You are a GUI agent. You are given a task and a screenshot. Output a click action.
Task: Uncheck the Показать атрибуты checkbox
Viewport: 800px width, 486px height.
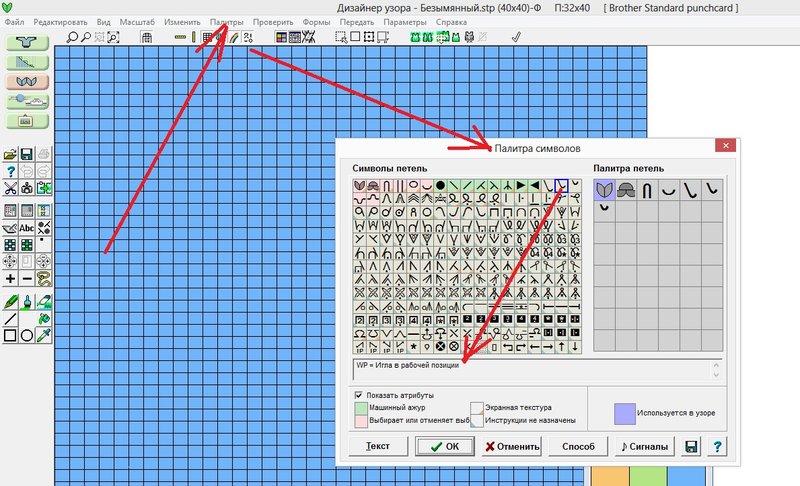(x=359, y=395)
